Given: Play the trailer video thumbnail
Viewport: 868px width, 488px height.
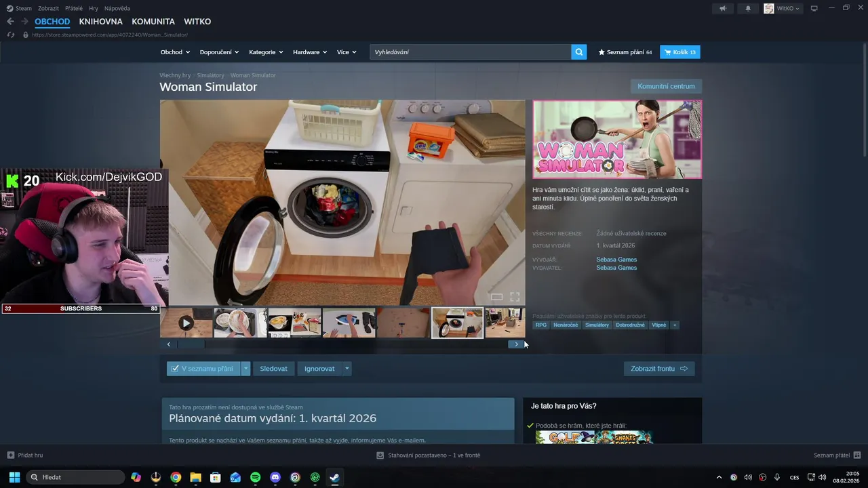Looking at the screenshot, I should [x=186, y=323].
